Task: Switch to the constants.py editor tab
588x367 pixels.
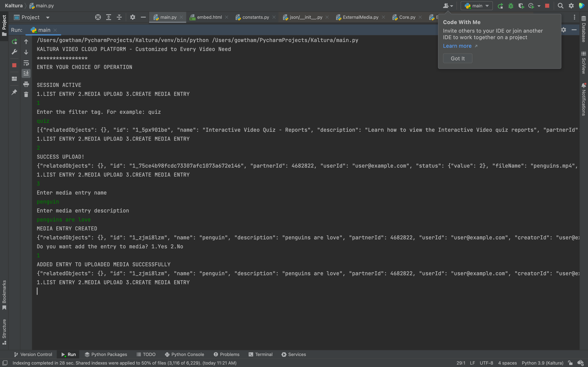Action: (x=255, y=17)
